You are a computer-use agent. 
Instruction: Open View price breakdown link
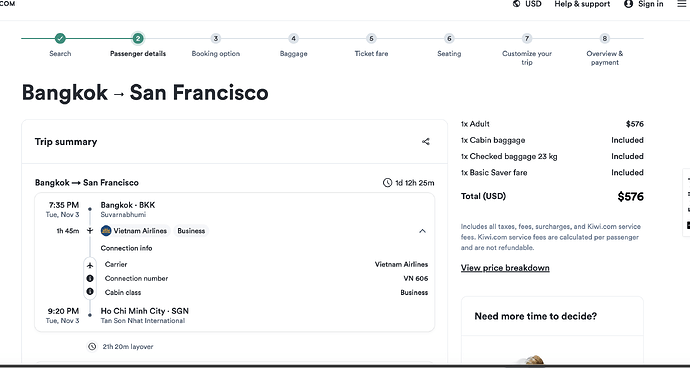[505, 268]
